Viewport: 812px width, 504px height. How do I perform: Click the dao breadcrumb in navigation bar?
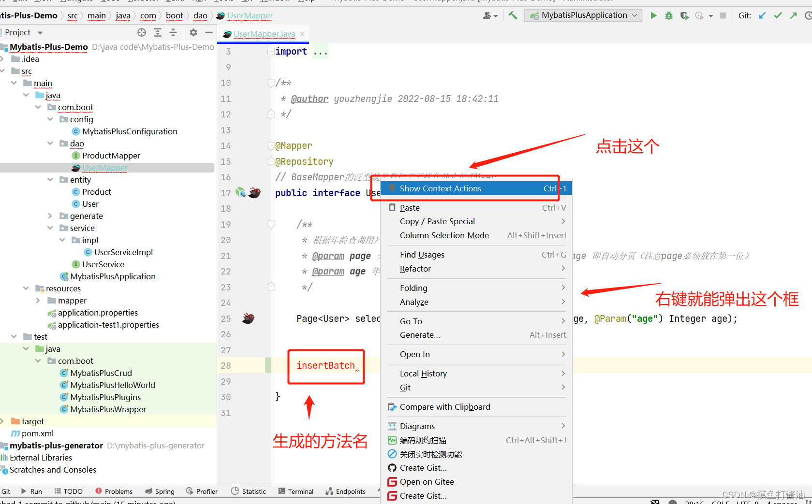200,15
